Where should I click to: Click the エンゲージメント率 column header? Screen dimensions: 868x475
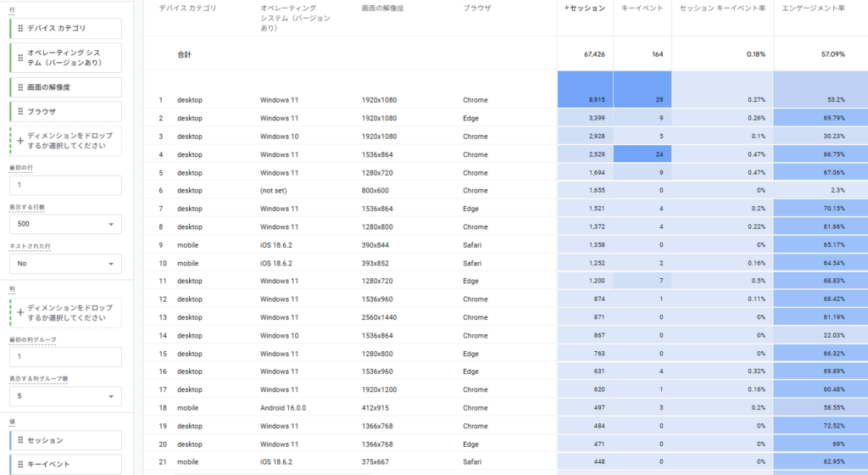[815, 8]
